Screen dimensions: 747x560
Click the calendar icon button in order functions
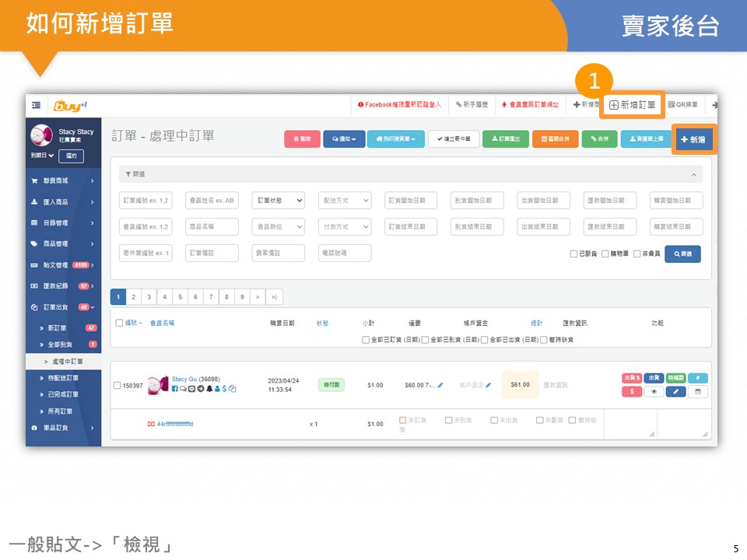coord(698,391)
